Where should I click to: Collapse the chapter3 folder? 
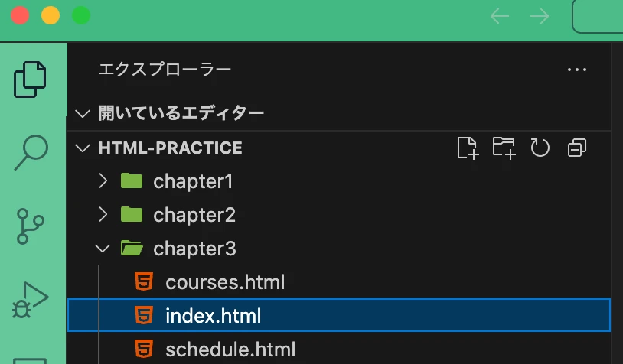[x=194, y=249]
